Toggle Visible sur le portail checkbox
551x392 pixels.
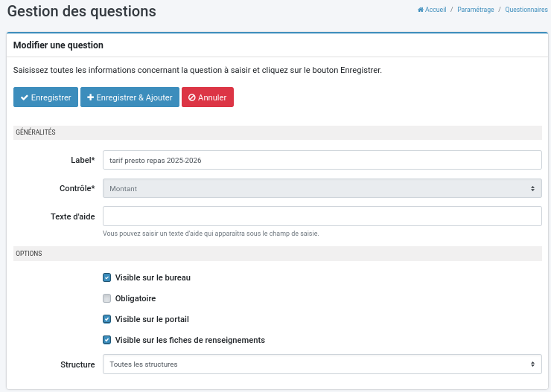pos(106,319)
